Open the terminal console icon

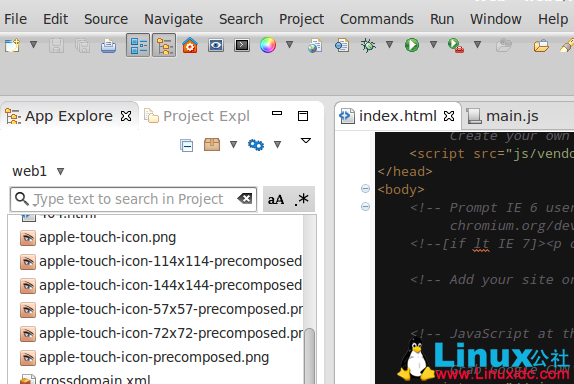point(242,45)
